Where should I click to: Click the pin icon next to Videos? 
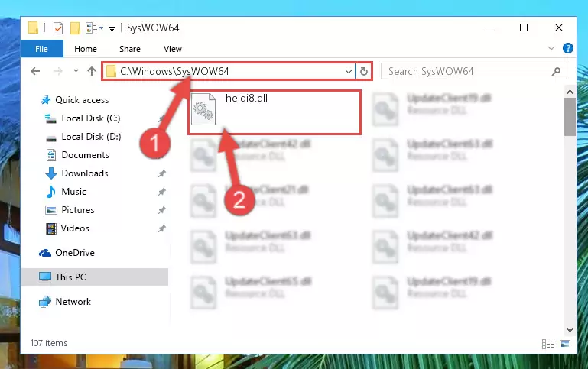tap(161, 228)
